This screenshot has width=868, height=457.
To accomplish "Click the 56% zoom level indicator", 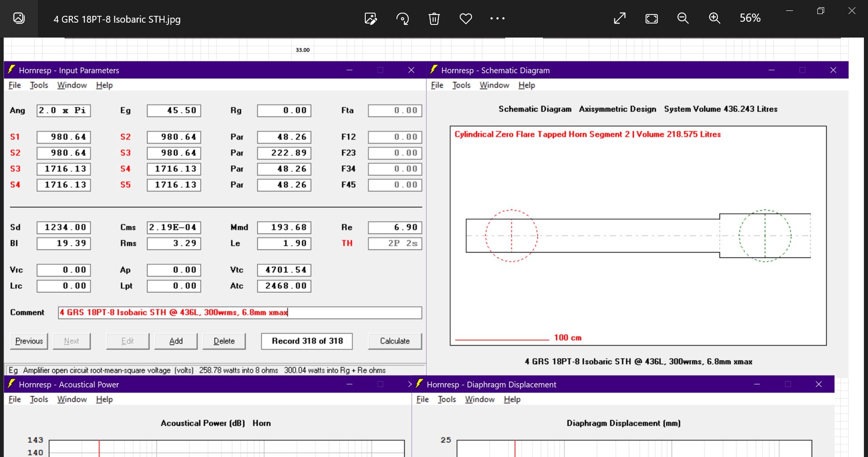I will tap(750, 18).
